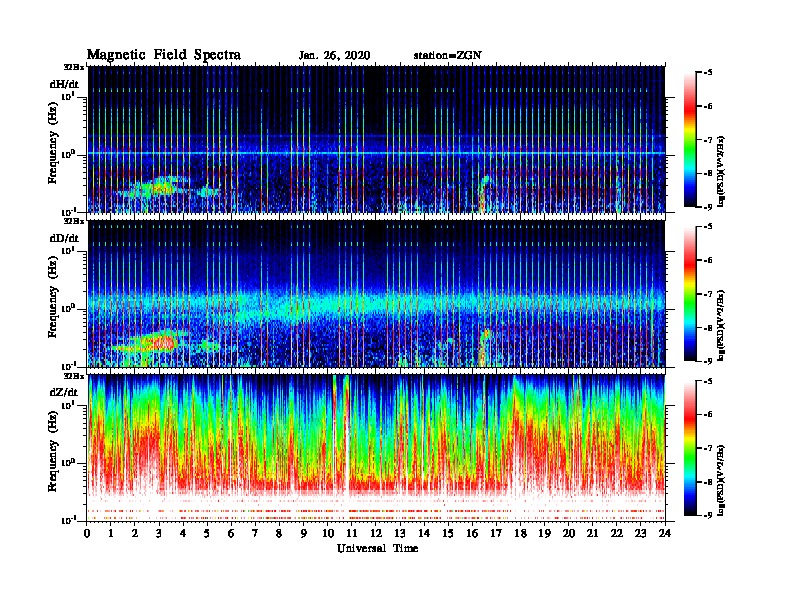Click the 'Universal Time' axis title
This screenshot has height=612, width=792.
(x=377, y=548)
